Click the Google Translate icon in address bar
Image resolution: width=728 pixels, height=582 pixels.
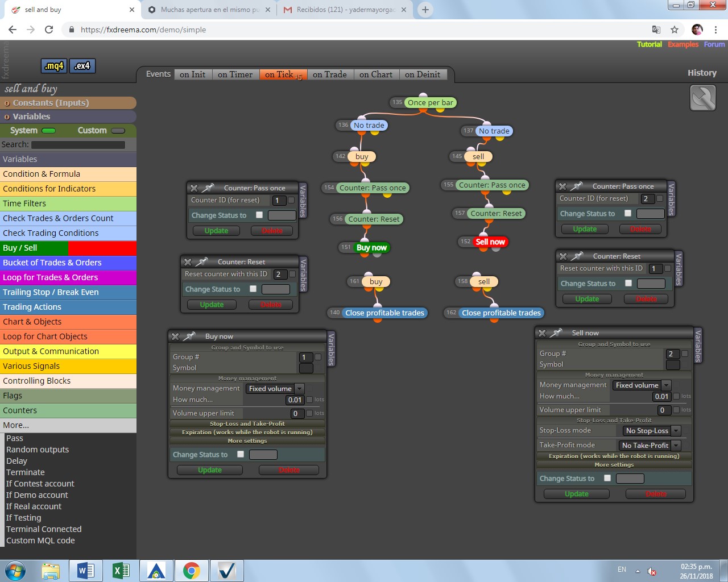(656, 30)
